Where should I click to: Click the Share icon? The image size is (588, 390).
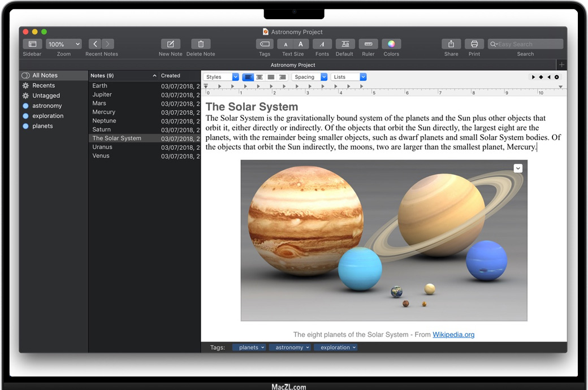[x=451, y=44]
